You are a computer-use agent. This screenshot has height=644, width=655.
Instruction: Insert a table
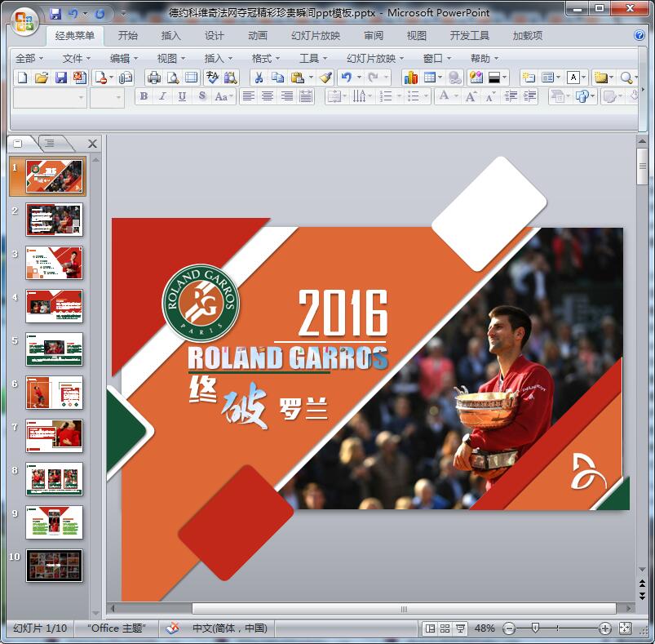[429, 78]
